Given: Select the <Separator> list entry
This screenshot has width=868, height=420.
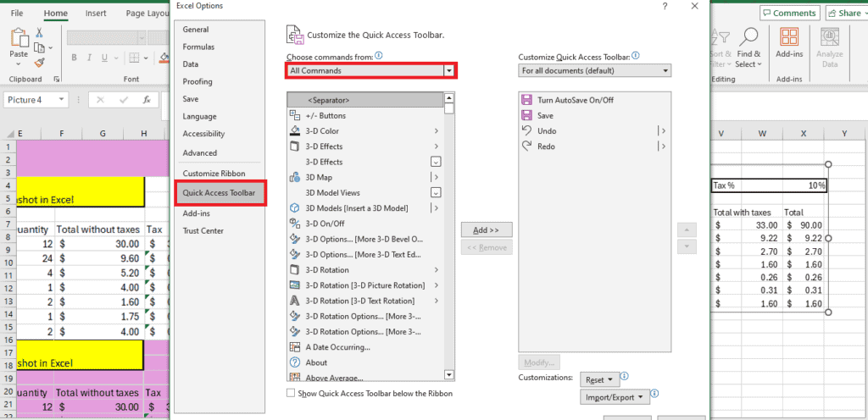Looking at the screenshot, I should (366, 100).
